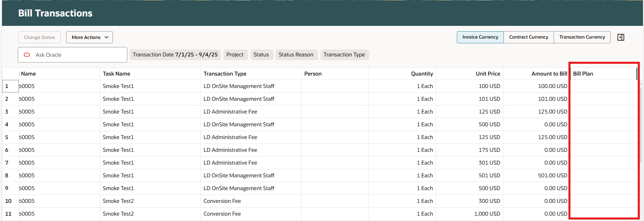644x221 pixels.
Task: Click Smoke Test1 in row 5
Action: pos(118,137)
